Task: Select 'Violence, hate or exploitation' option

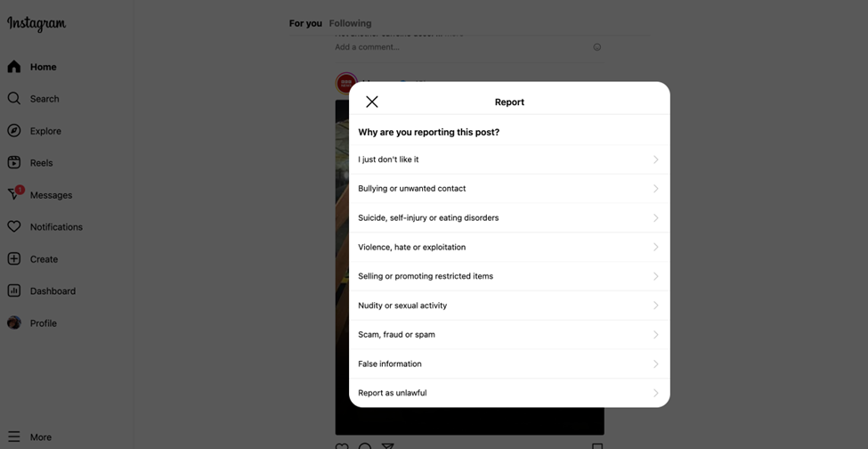Action: 412,247
